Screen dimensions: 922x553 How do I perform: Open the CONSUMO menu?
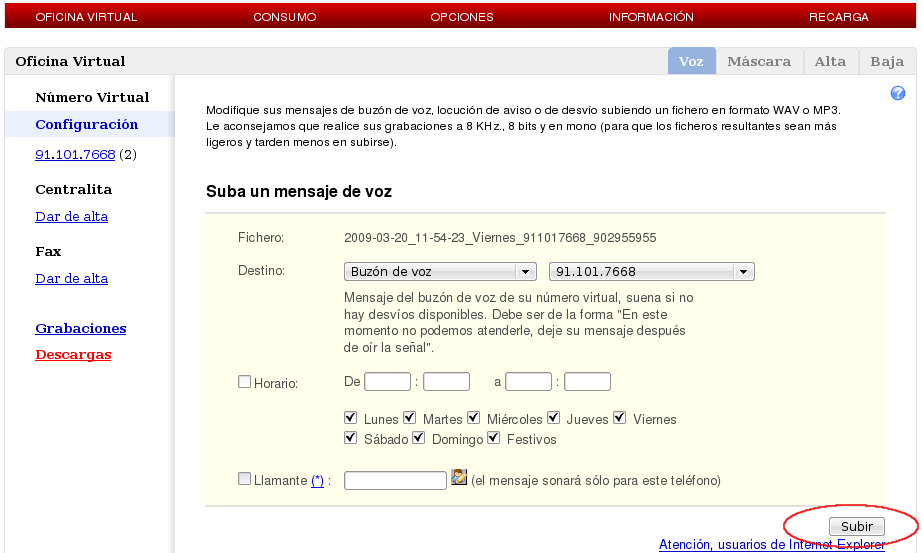[284, 17]
